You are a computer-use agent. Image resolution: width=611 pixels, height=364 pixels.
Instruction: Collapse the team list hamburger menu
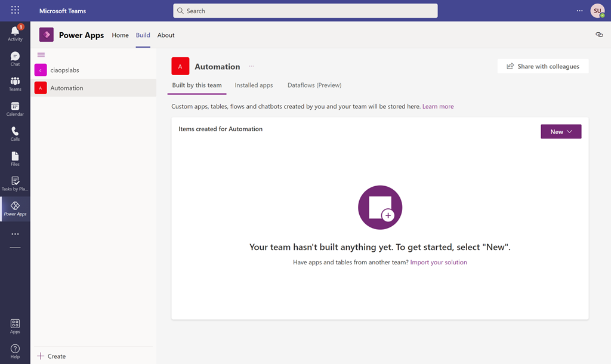tap(41, 55)
